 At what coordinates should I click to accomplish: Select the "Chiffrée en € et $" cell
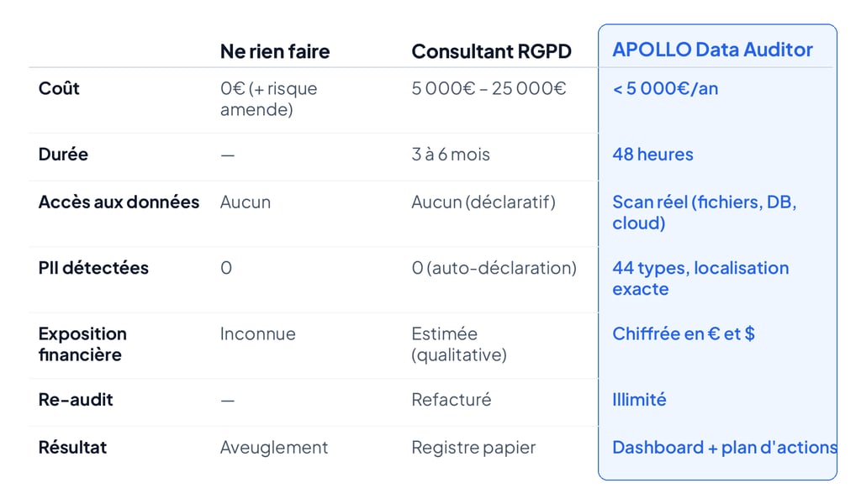pyautogui.click(x=683, y=333)
